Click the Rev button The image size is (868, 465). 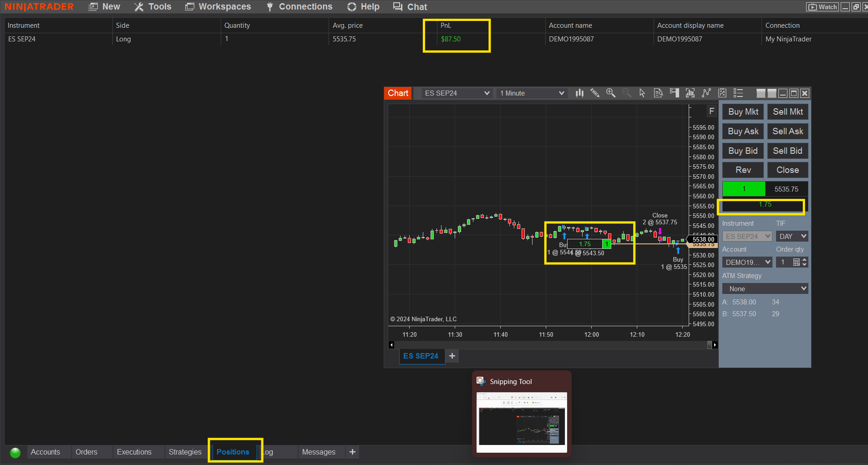[743, 170]
